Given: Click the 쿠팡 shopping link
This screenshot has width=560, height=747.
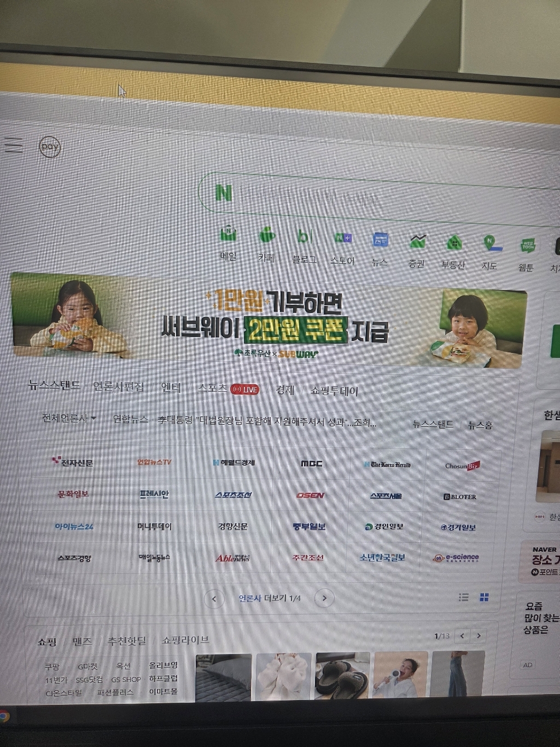Looking at the screenshot, I should pyautogui.click(x=52, y=667).
